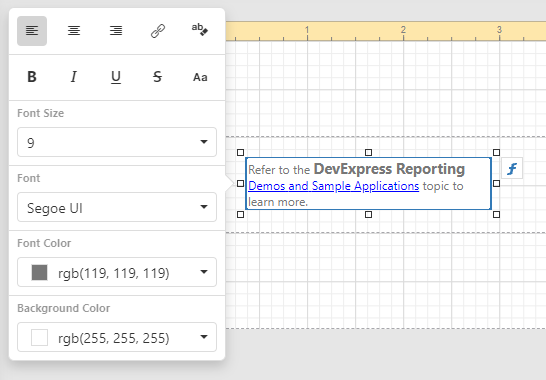Click the gray Font Color swatch

pyautogui.click(x=39, y=272)
